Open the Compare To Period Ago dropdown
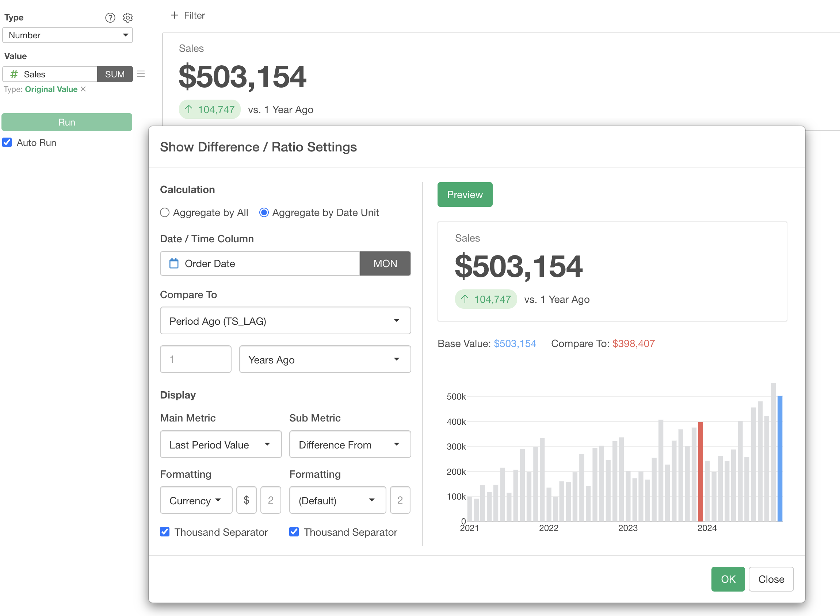Image resolution: width=840 pixels, height=616 pixels. (x=285, y=321)
